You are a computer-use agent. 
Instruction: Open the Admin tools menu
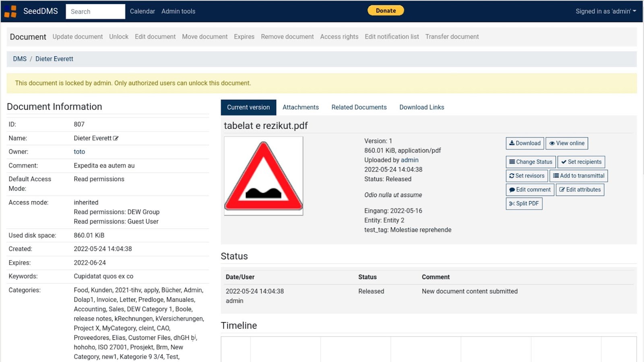178,11
